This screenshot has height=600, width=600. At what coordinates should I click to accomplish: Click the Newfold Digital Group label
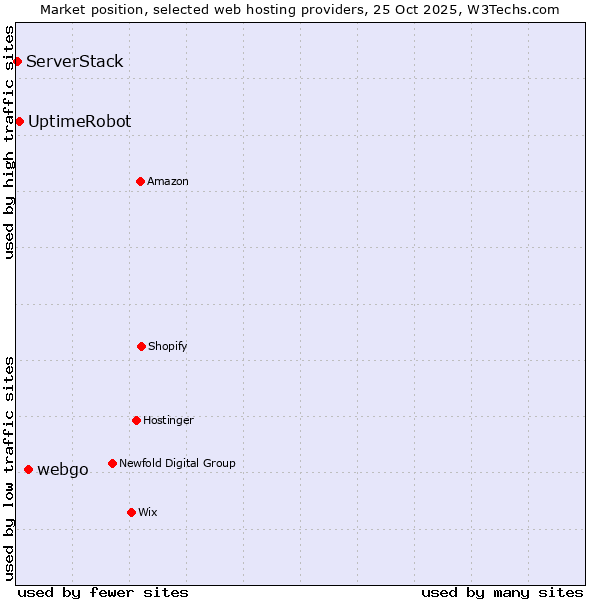click(x=177, y=463)
